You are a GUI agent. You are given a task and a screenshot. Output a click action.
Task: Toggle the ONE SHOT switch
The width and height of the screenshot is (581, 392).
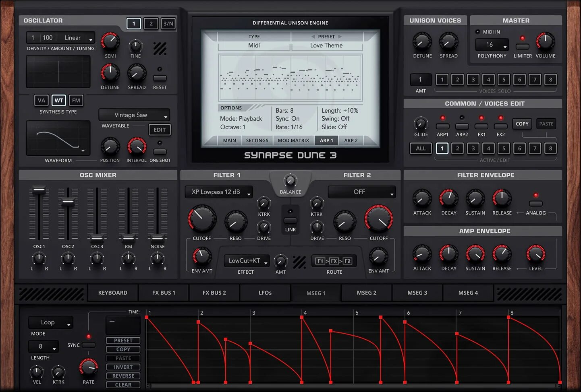160,151
